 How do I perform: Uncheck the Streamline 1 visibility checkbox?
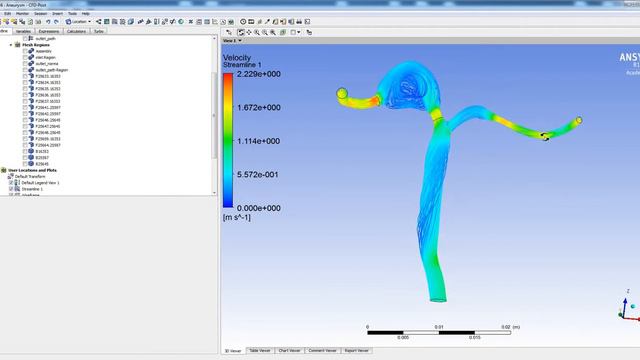tap(11, 189)
